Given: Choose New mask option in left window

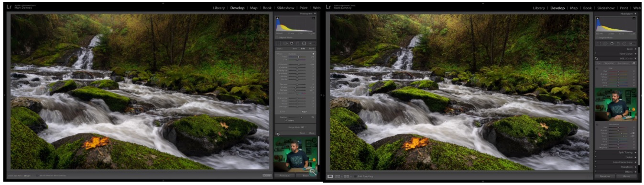Looking at the screenshot, I should (295, 49).
